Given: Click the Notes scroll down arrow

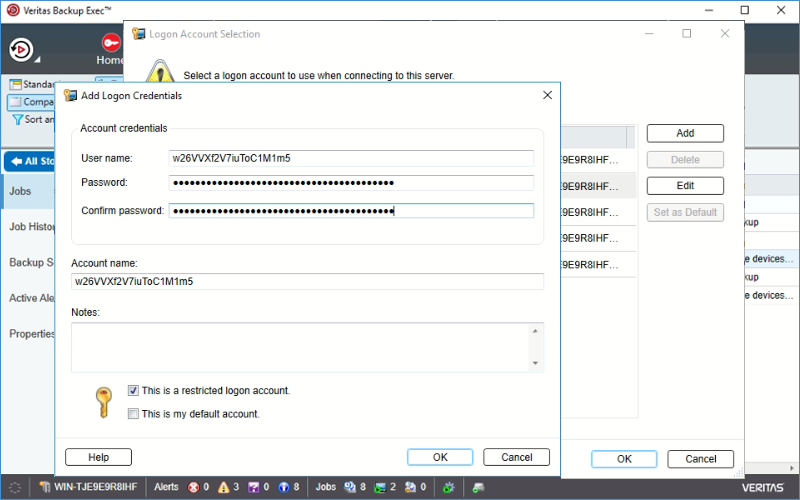Looking at the screenshot, I should [x=535, y=363].
